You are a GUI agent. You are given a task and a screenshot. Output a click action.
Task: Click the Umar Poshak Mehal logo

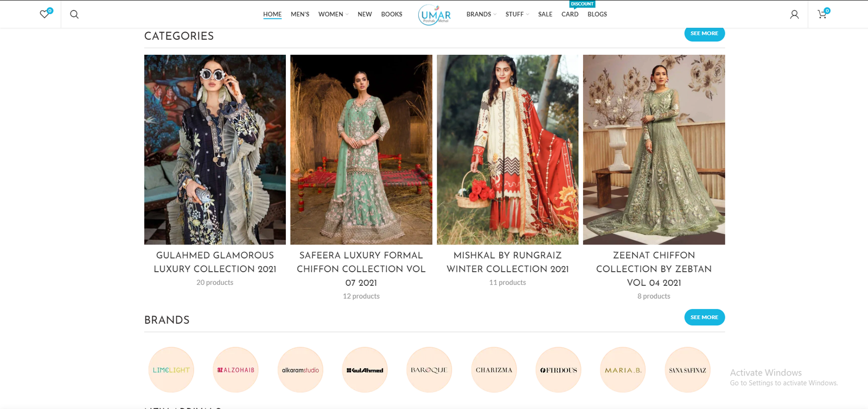pyautogui.click(x=435, y=15)
